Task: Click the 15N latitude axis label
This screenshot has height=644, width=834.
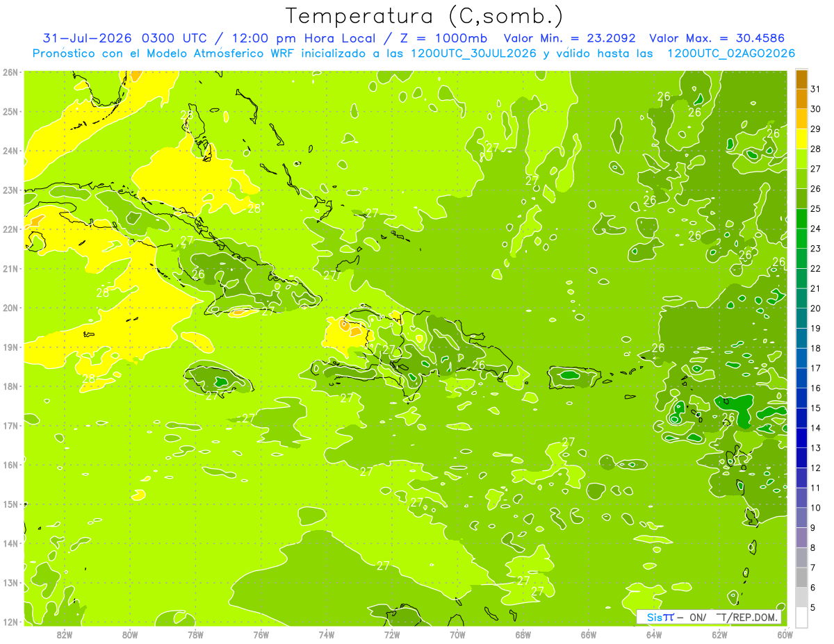Action: pos(10,504)
